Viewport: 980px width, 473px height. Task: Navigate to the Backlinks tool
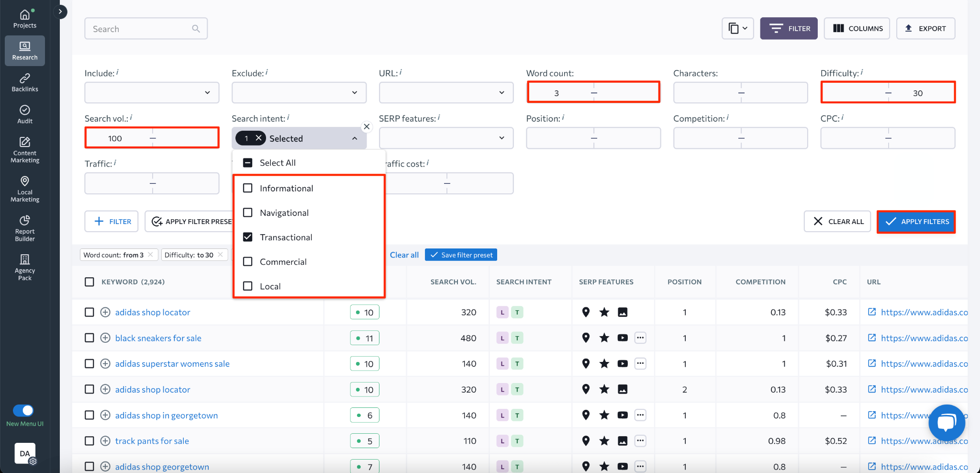[24, 81]
